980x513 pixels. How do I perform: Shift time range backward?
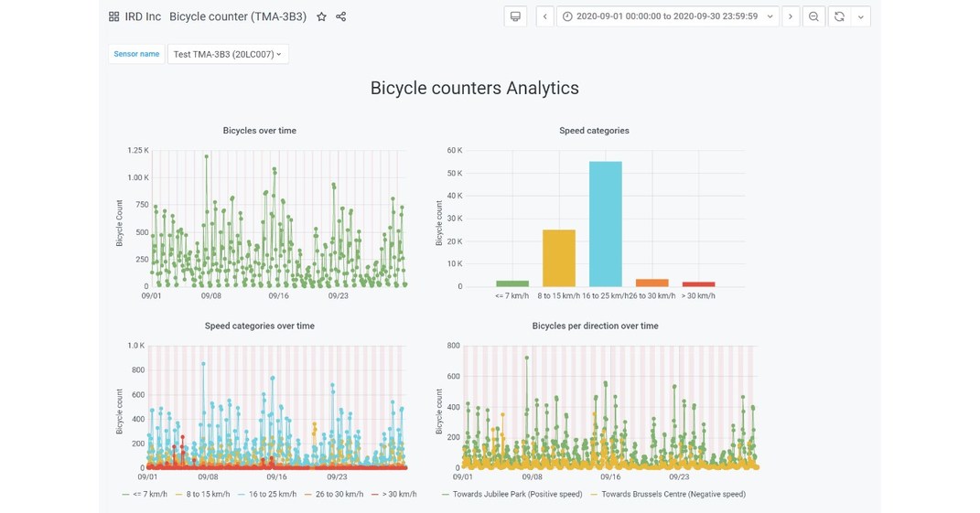(x=545, y=16)
